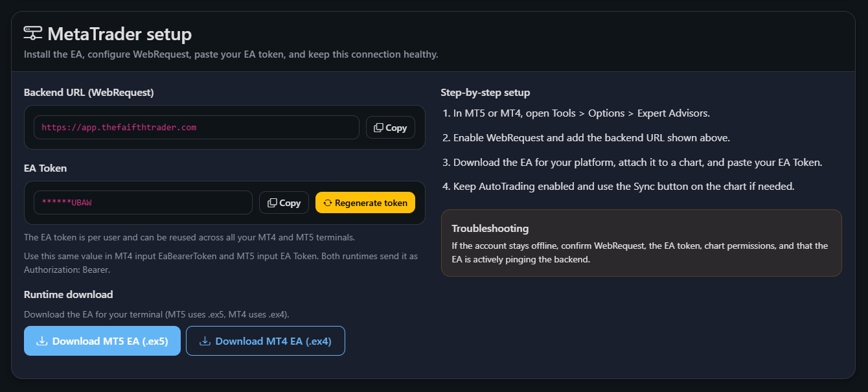Viewport: 868px width, 392px height.
Task: Click step 3 about downloading the EA
Action: coord(632,162)
